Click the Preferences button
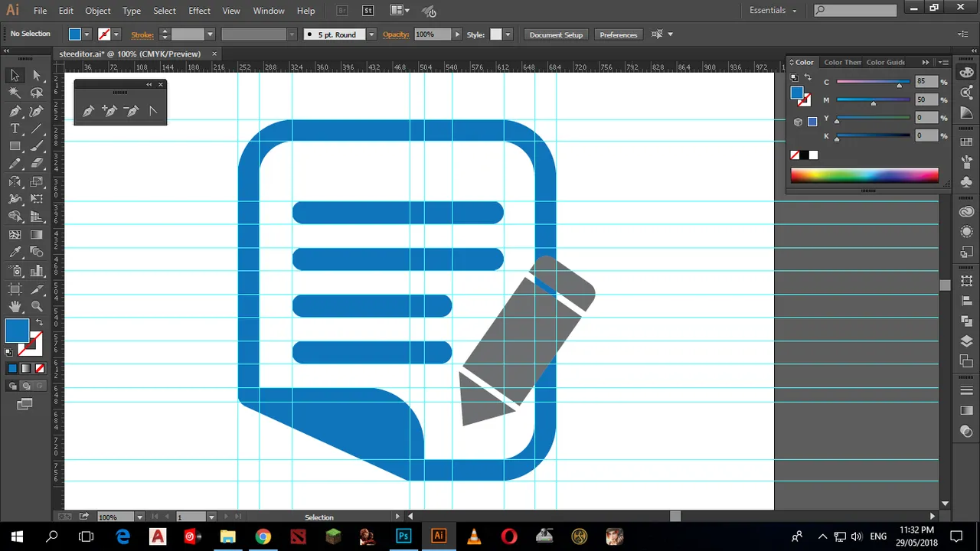The width and height of the screenshot is (980, 551). [618, 34]
